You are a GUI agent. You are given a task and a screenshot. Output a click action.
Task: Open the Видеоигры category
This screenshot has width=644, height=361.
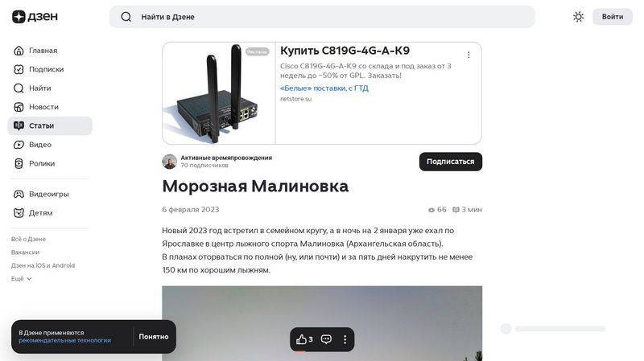50,194
